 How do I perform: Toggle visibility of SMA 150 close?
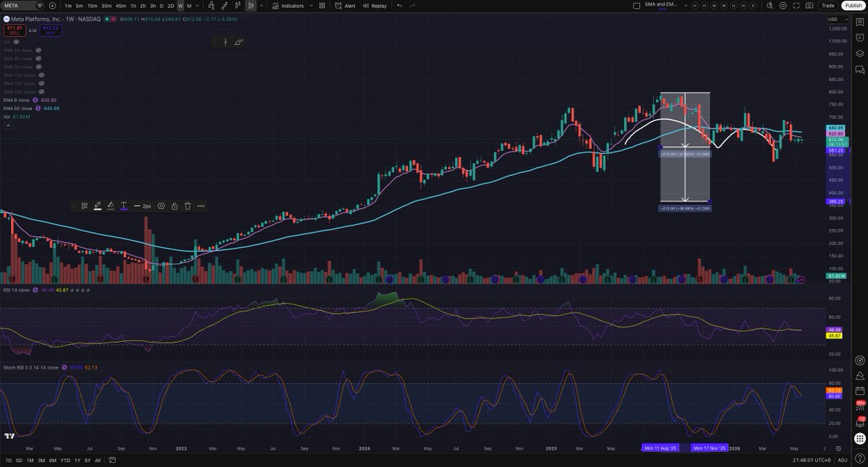tap(41, 83)
